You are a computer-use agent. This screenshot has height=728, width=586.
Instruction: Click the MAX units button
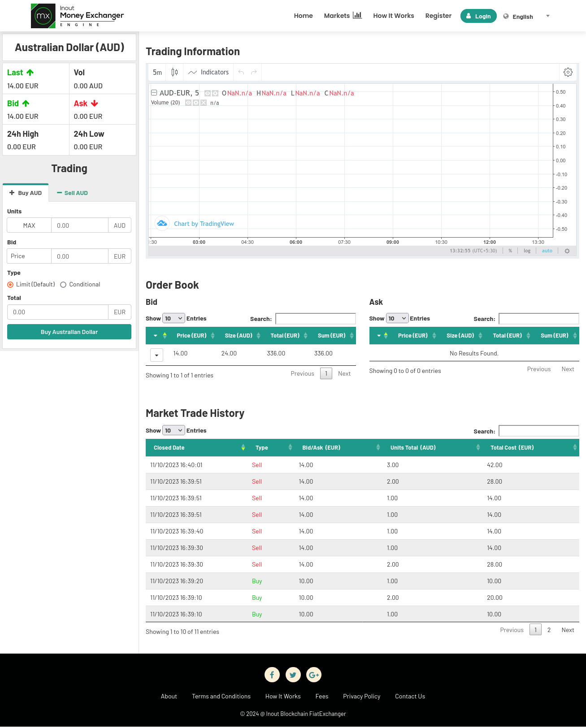tap(29, 225)
